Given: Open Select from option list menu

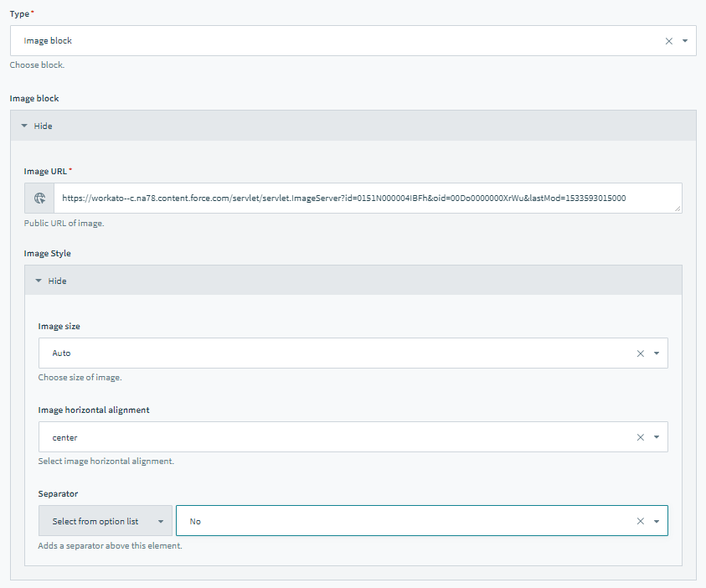Looking at the screenshot, I should [x=106, y=521].
